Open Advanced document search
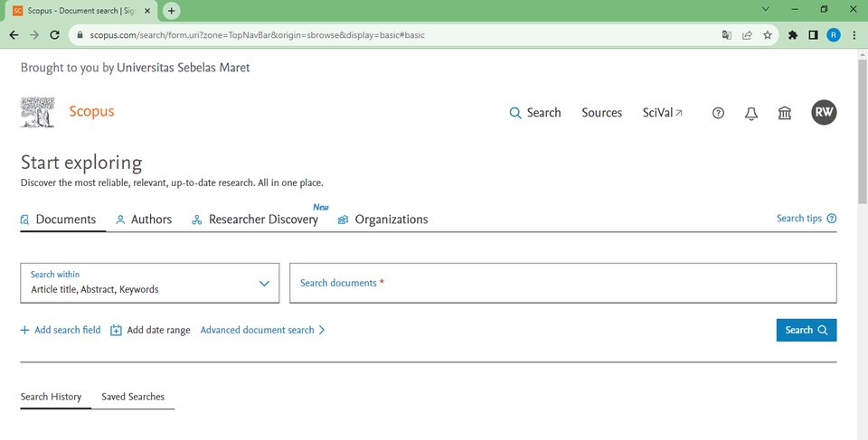The height and width of the screenshot is (440, 868). click(x=263, y=330)
